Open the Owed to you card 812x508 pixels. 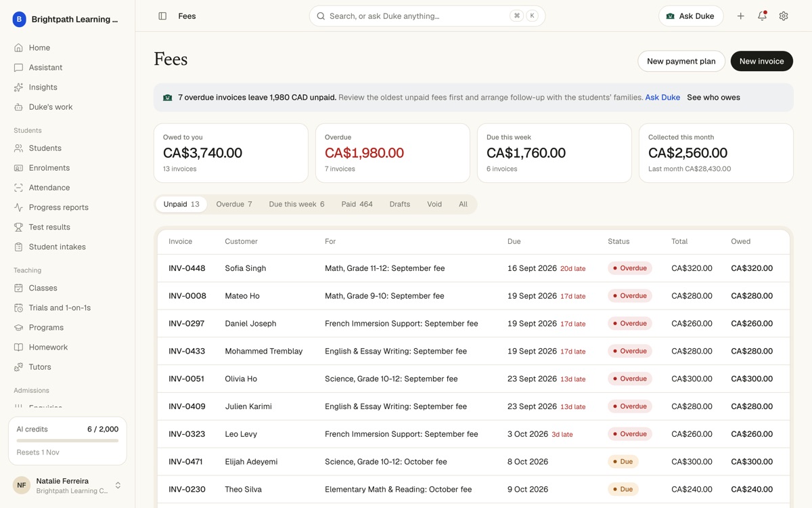click(231, 153)
